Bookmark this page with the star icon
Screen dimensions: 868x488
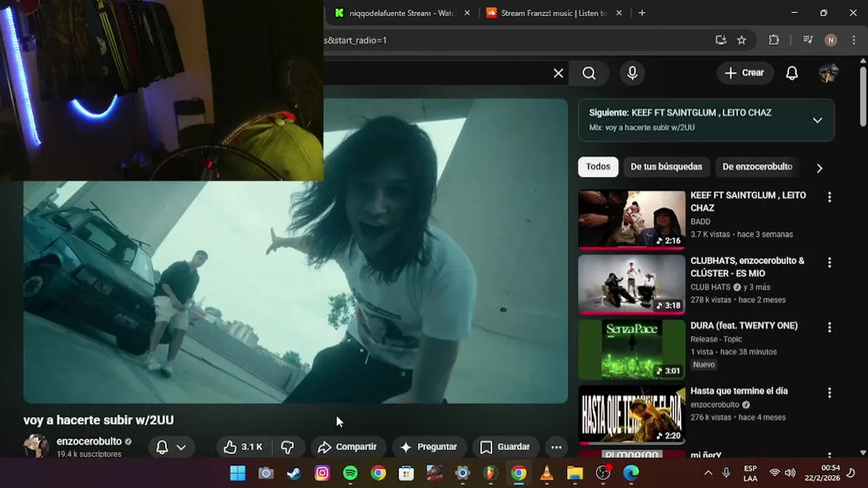point(742,40)
